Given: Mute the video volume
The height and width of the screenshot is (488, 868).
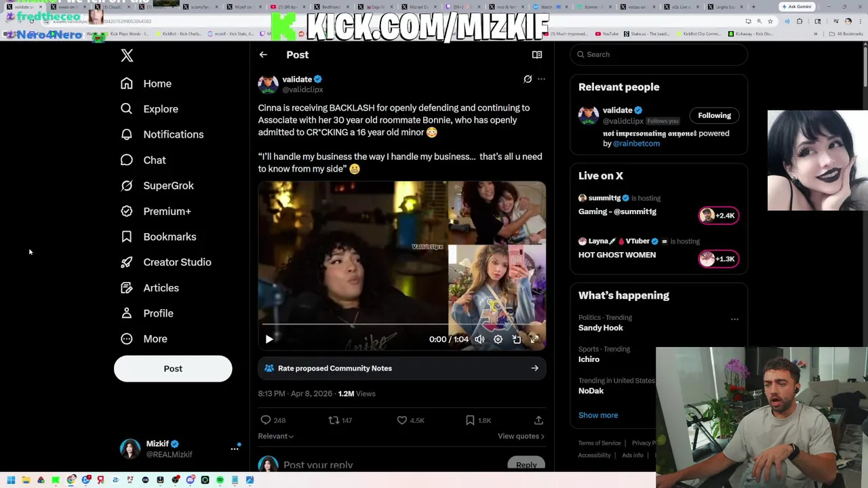Looking at the screenshot, I should (x=479, y=340).
